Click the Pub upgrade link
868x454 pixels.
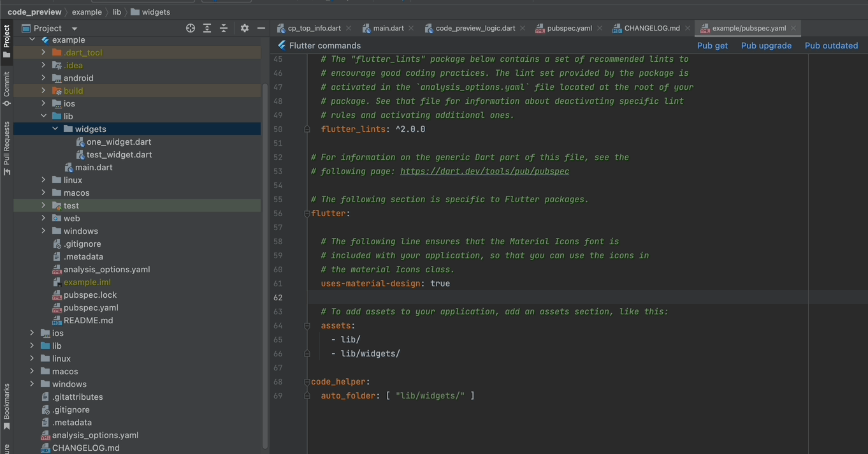[x=766, y=45]
